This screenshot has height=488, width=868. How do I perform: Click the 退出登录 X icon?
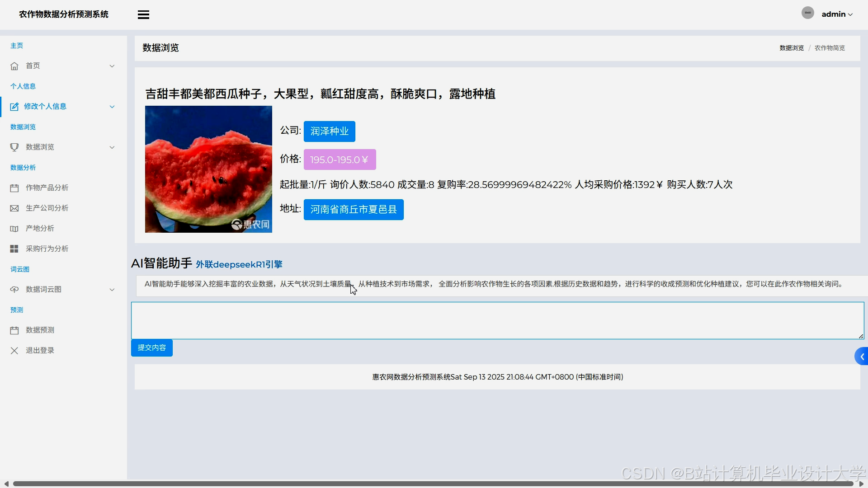pyautogui.click(x=14, y=350)
